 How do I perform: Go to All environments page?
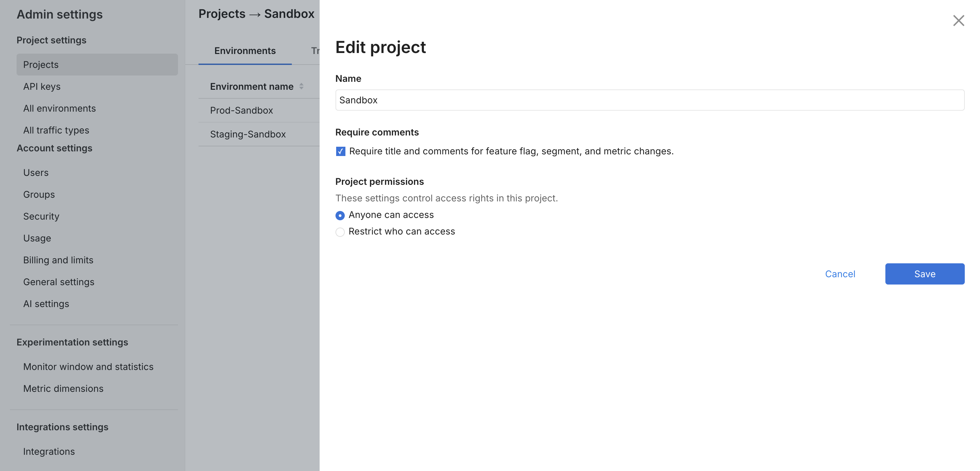[x=59, y=109]
